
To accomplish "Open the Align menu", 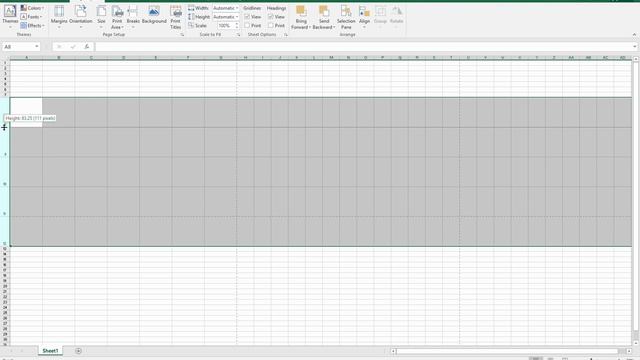I will coord(364,16).
